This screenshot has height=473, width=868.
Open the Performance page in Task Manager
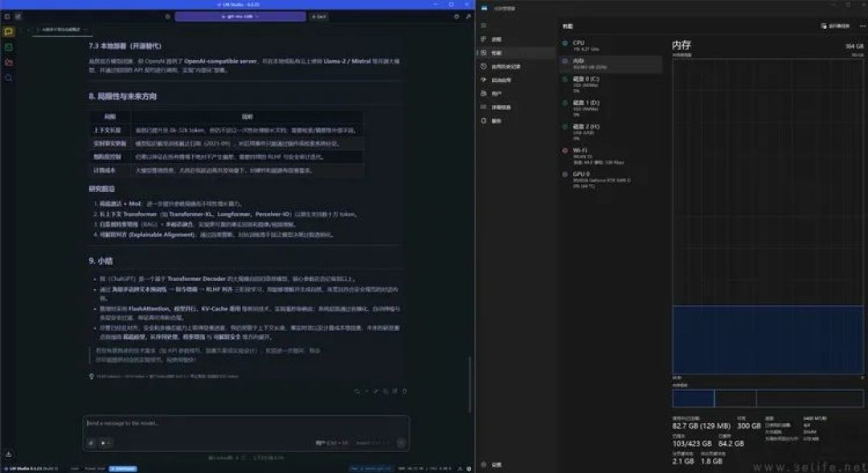pos(516,52)
